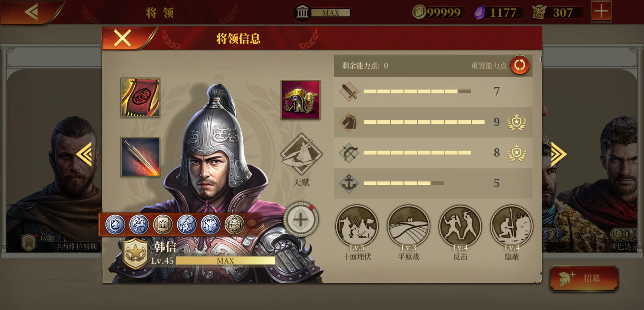Click the red war banner equipment slot
644x310 pixels.
pyautogui.click(x=140, y=97)
